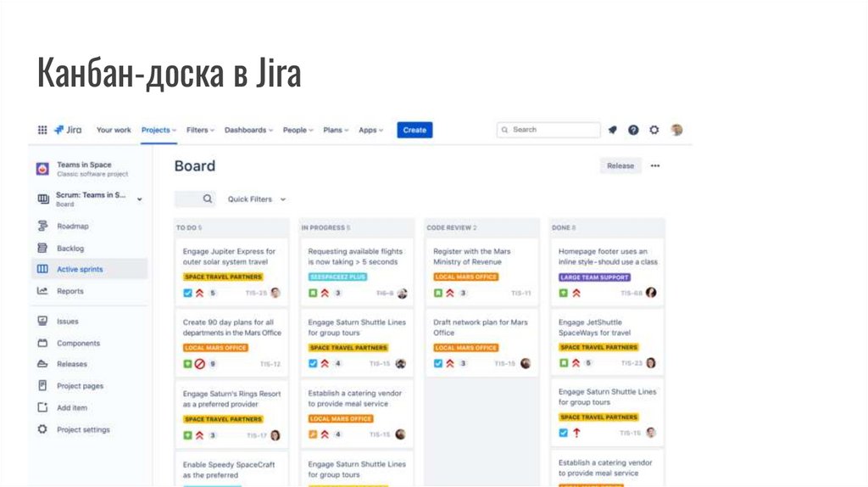Focus the board search input box

tap(194, 199)
